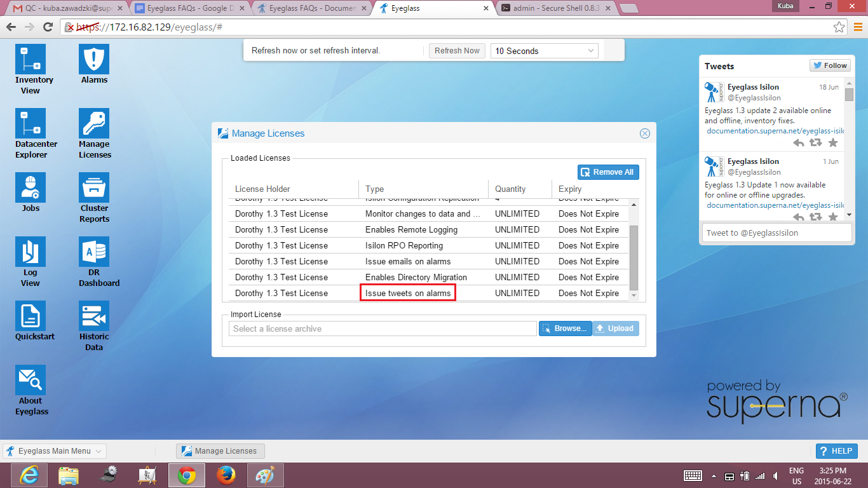Screen dimensions: 868x488
Task: Open the Manage Licenses key icon on the desktop
Action: pos(94,123)
